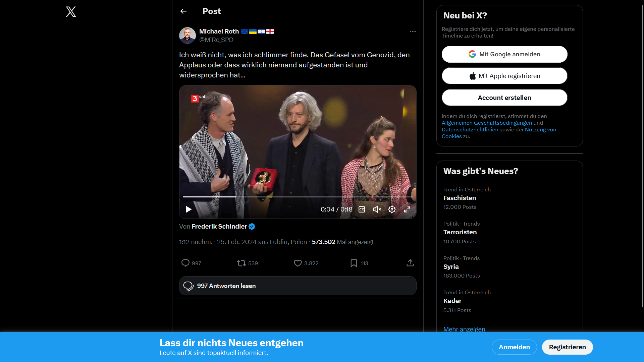Open the Syria trend entry

coord(451,267)
